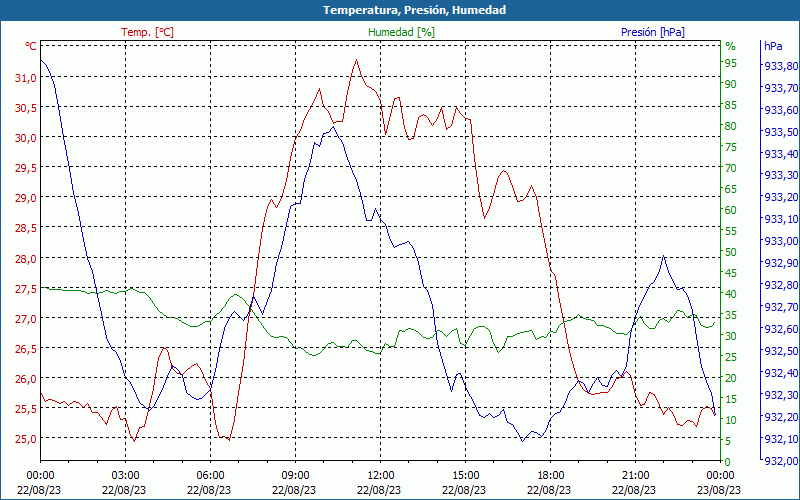Screen dimensions: 800x500
Task: Choose the '06:00' time axis label
Action: click(210, 476)
